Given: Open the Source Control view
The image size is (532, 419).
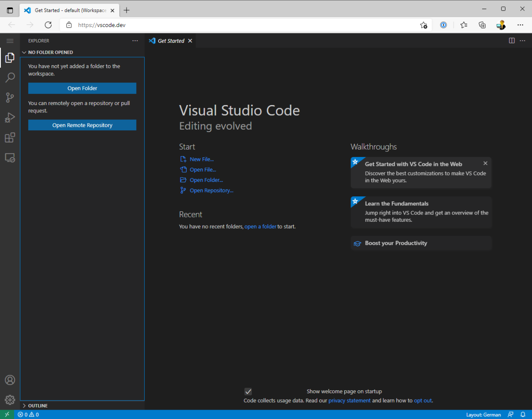Looking at the screenshot, I should 9,97.
